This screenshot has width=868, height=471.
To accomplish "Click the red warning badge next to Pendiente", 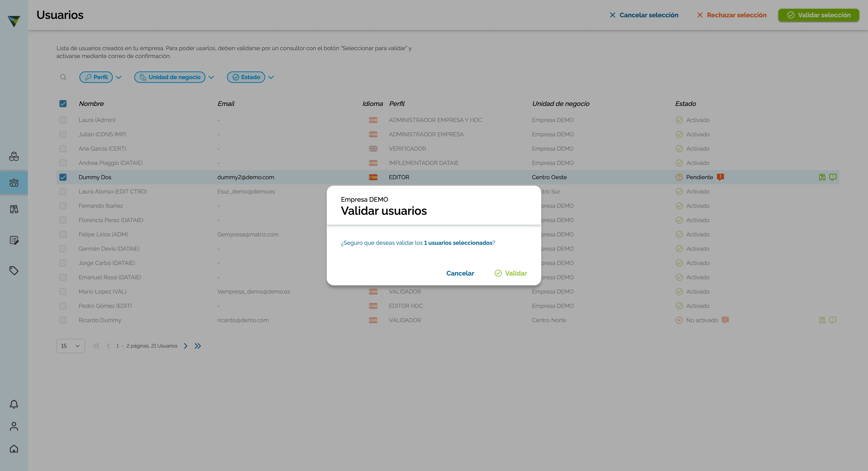I will [720, 177].
